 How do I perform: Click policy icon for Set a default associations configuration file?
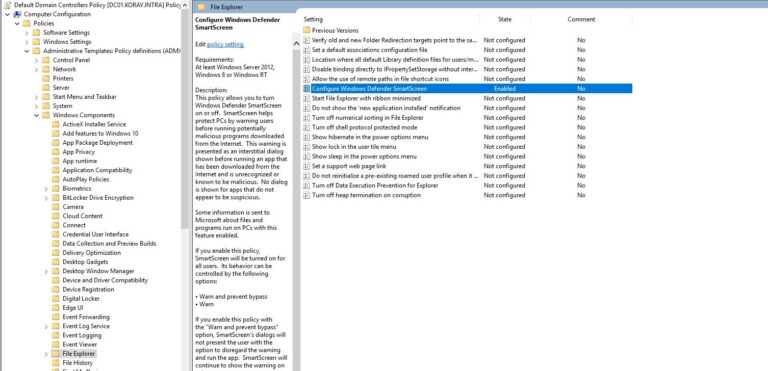(x=307, y=50)
